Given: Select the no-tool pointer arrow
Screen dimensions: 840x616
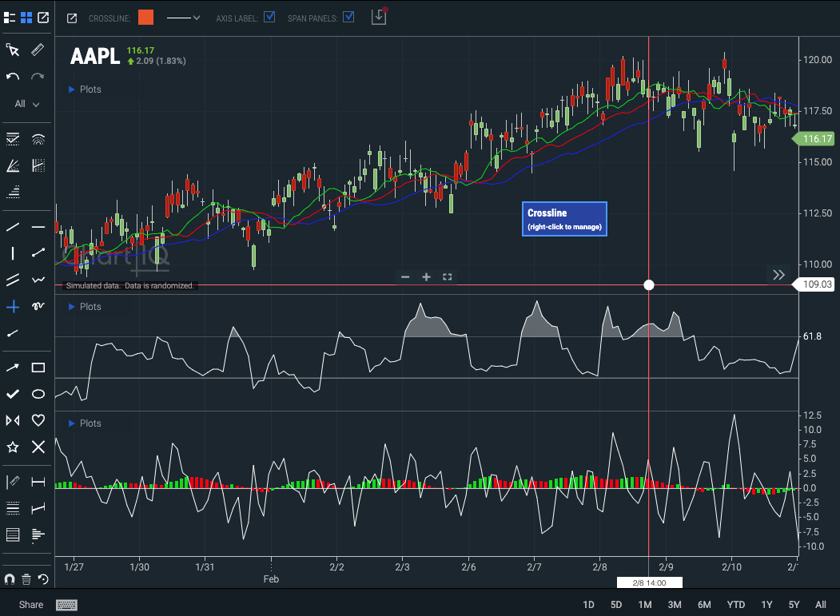Looking at the screenshot, I should [13, 50].
